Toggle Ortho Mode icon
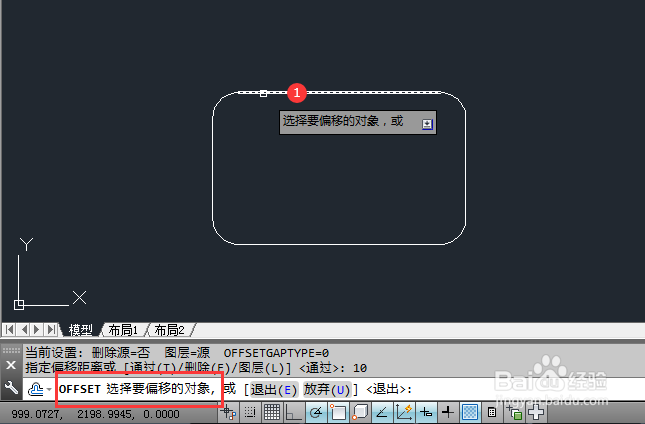The height and width of the screenshot is (424, 645). 293,412
